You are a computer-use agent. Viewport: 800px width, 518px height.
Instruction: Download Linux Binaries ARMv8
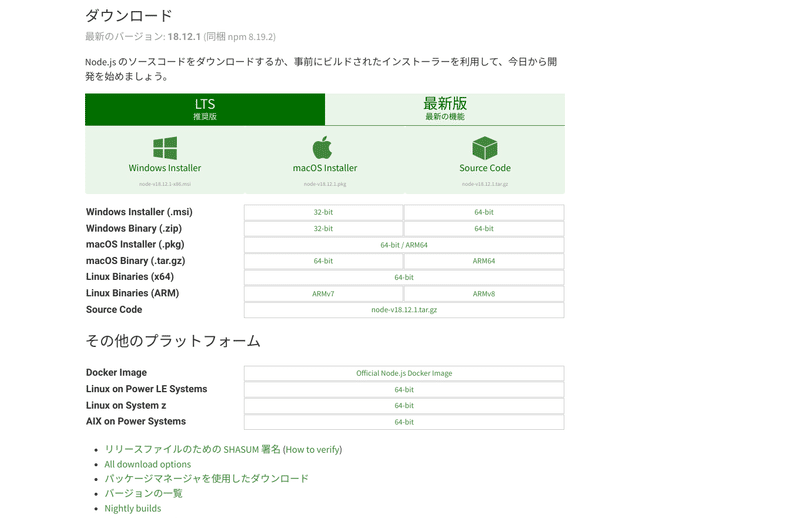point(484,294)
